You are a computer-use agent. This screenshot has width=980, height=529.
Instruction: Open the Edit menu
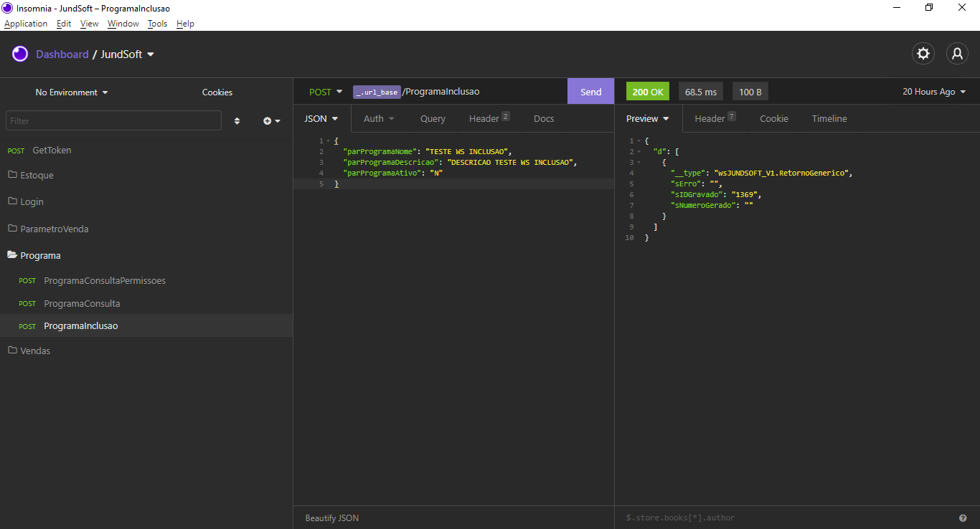[x=64, y=24]
